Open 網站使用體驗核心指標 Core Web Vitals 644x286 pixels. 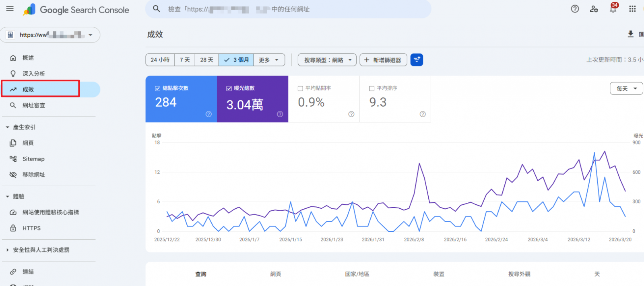pyautogui.click(x=50, y=212)
